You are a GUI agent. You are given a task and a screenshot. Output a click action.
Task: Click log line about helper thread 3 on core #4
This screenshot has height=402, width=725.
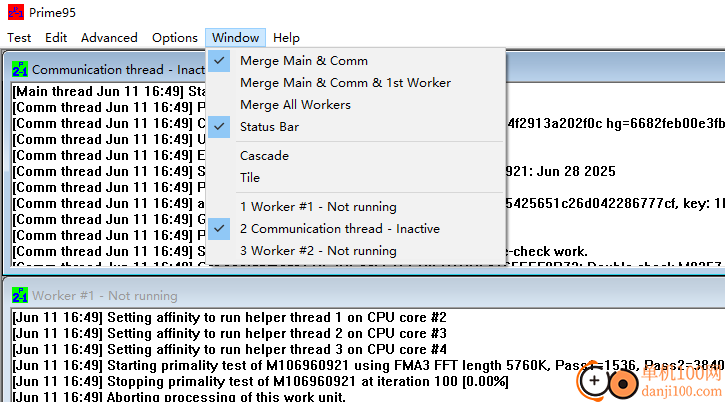(229, 349)
